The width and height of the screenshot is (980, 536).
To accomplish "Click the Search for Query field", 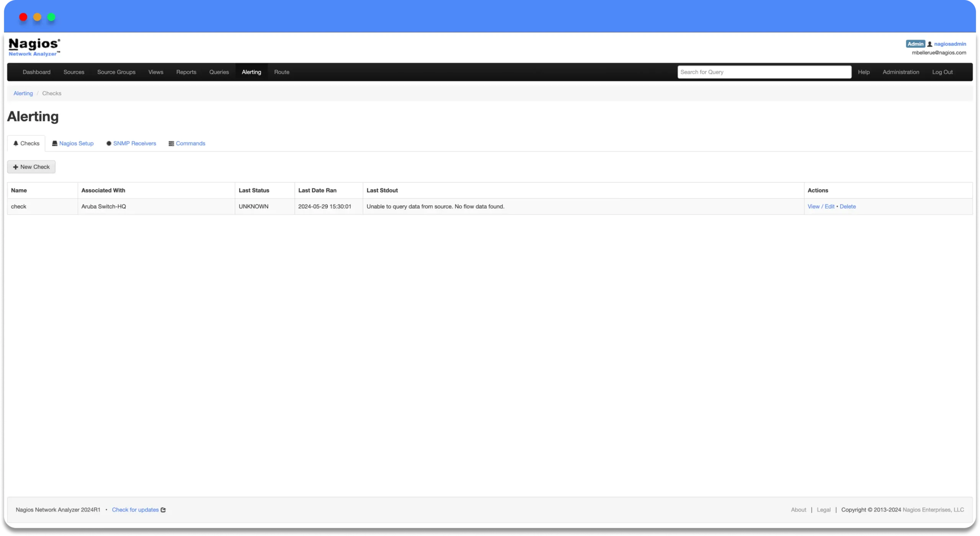I will tap(764, 72).
